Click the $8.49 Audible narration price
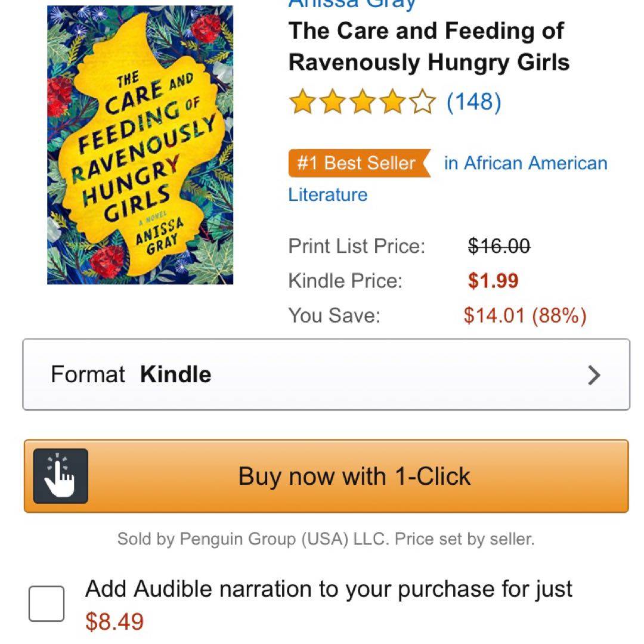This screenshot has height=644, width=644. pyautogui.click(x=114, y=621)
